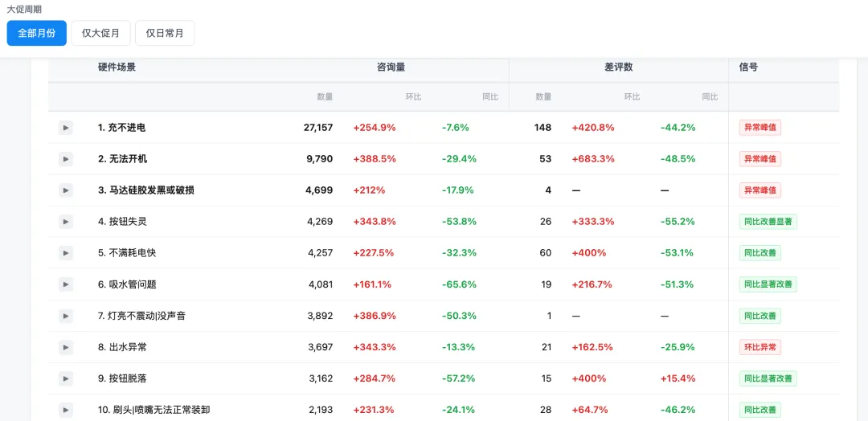The height and width of the screenshot is (421, 868).
Task: Click the consultation count 3,892
Action: (321, 317)
